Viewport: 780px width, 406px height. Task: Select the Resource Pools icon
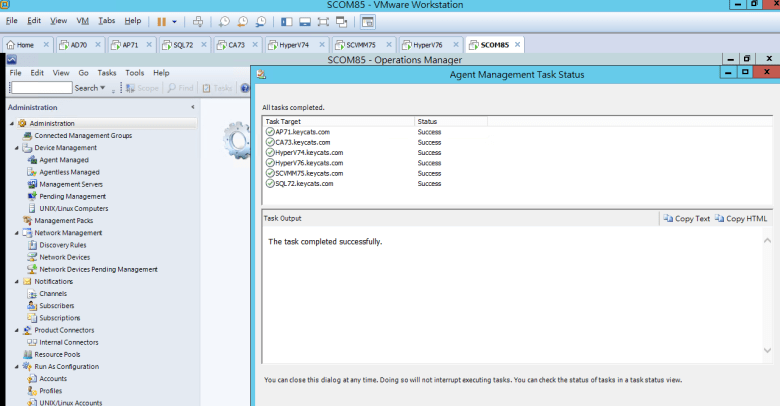coord(27,354)
